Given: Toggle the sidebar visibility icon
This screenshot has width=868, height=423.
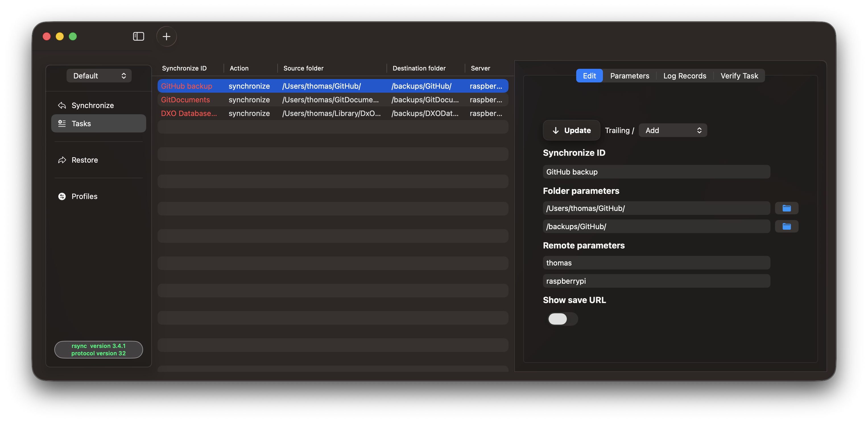Looking at the screenshot, I should click(139, 36).
